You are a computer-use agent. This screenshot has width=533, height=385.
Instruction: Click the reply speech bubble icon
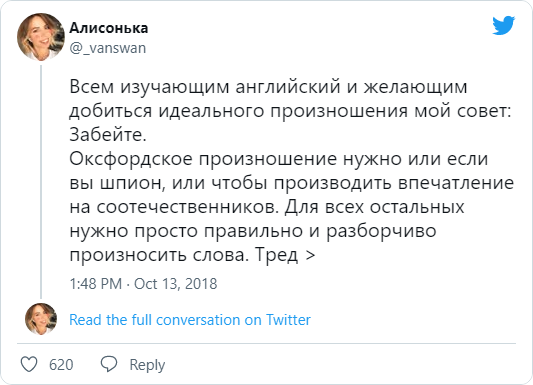point(109,364)
